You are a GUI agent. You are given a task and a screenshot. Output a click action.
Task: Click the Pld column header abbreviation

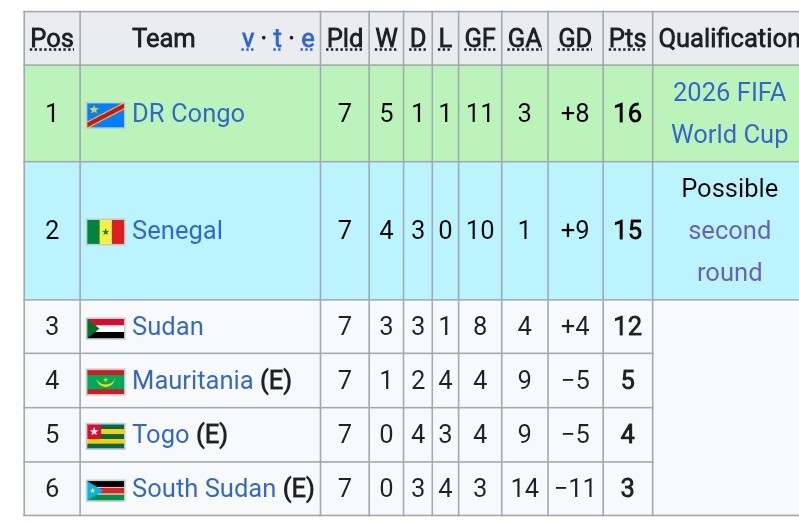[x=344, y=39]
